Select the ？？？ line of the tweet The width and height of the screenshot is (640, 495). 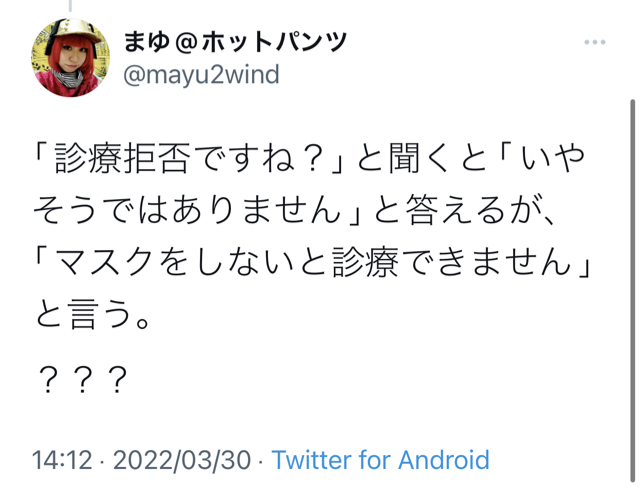coord(83,380)
